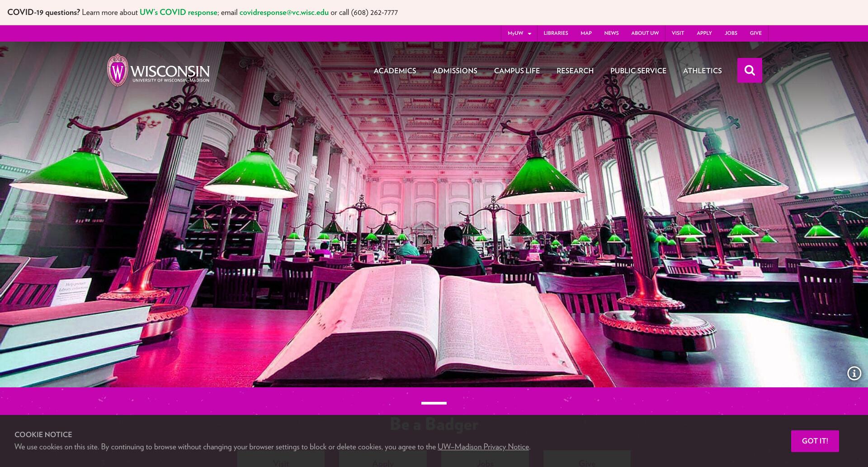Click the image info icon on hero photo
Image resolution: width=868 pixels, height=467 pixels.
coord(854,373)
